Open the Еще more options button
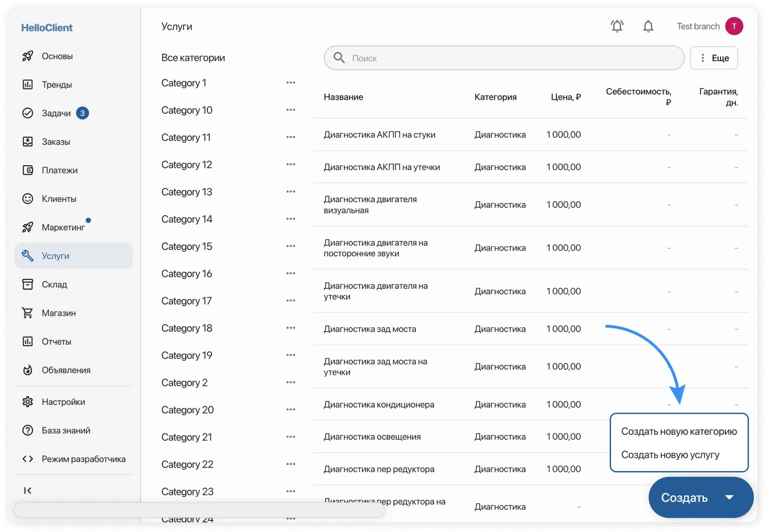Image resolution: width=767 pixels, height=532 pixels. click(714, 58)
